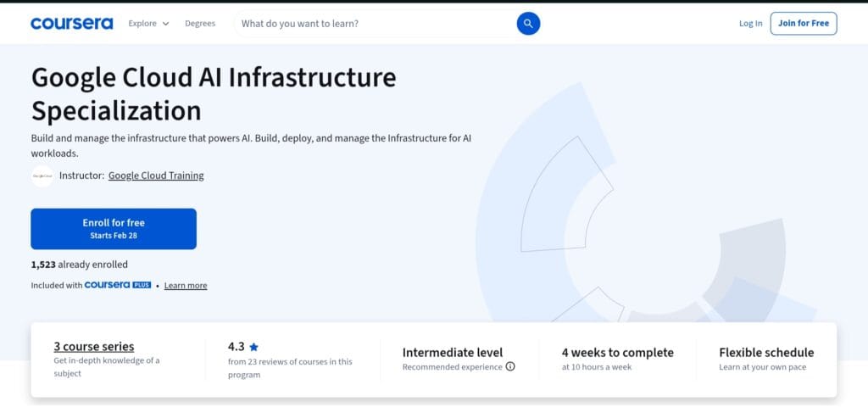
Task: Open the Learn more link
Action: coord(186,286)
